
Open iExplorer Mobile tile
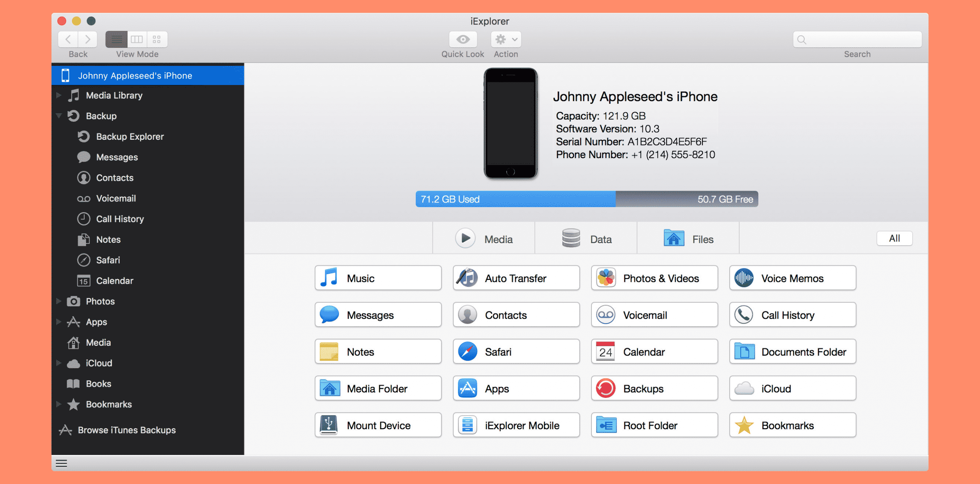[x=516, y=425]
